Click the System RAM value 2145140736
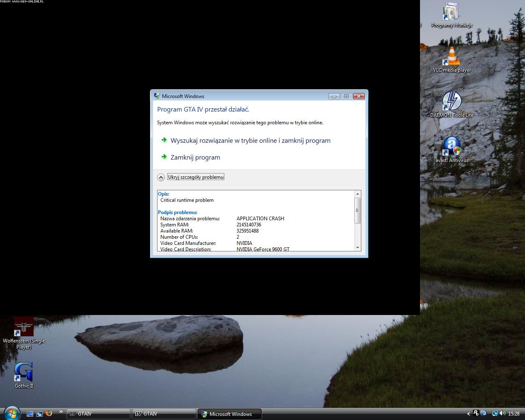 click(x=249, y=225)
